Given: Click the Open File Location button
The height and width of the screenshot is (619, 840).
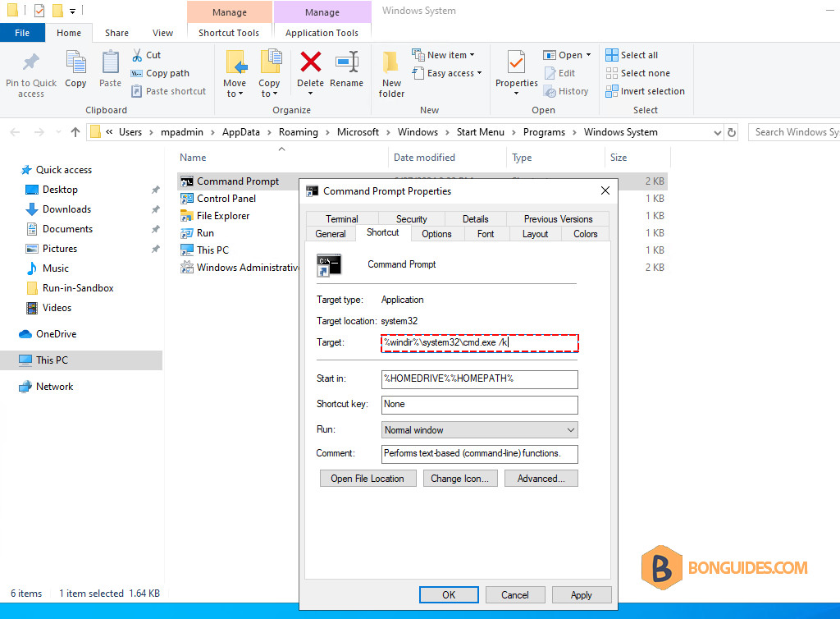Looking at the screenshot, I should click(367, 479).
